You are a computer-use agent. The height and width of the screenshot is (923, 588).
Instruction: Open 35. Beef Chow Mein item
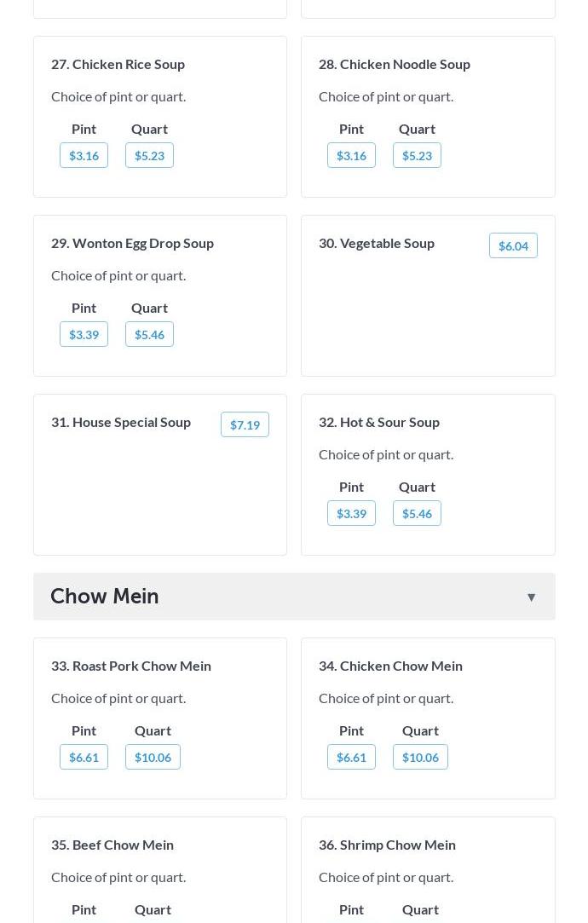coord(112,844)
